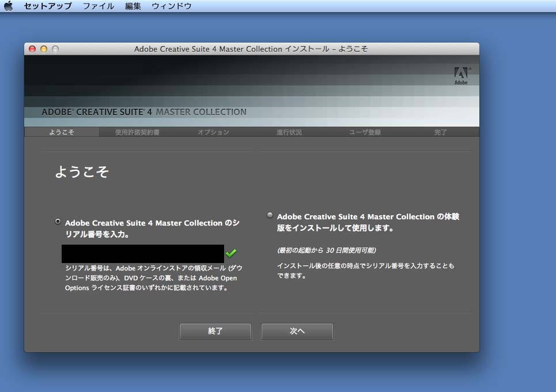Open the 編集 menu
This screenshot has width=556, height=392.
[x=133, y=6]
